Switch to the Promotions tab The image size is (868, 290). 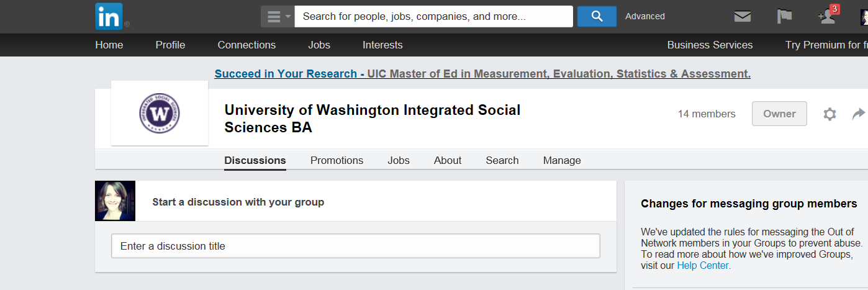337,160
